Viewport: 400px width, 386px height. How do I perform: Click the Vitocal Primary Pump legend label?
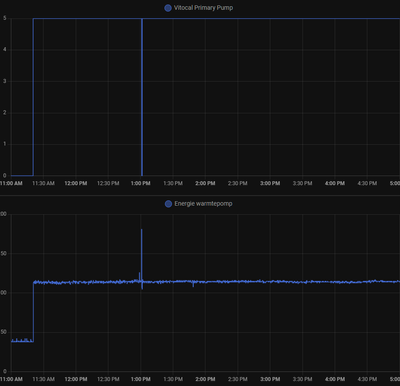pos(203,8)
